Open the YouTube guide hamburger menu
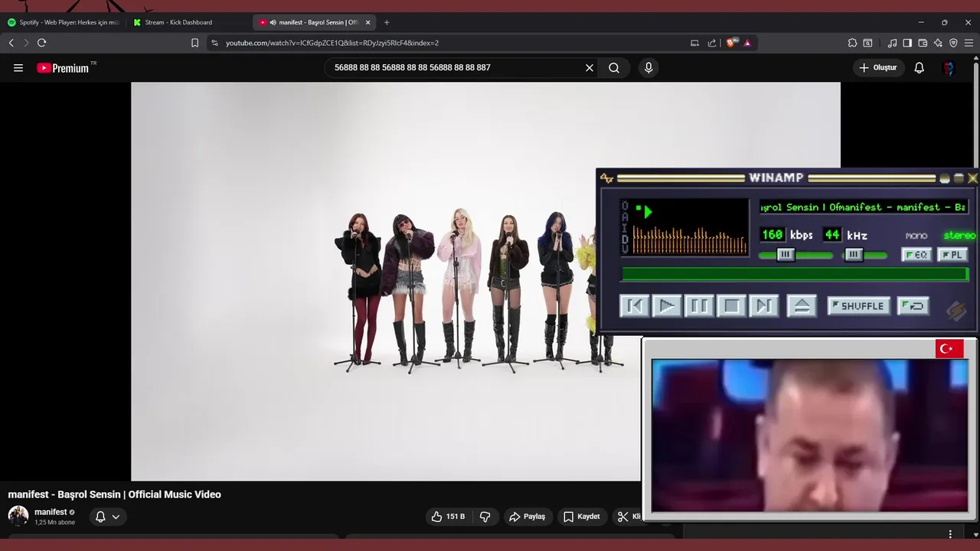Viewport: 980px width, 551px height. pyautogui.click(x=18, y=67)
